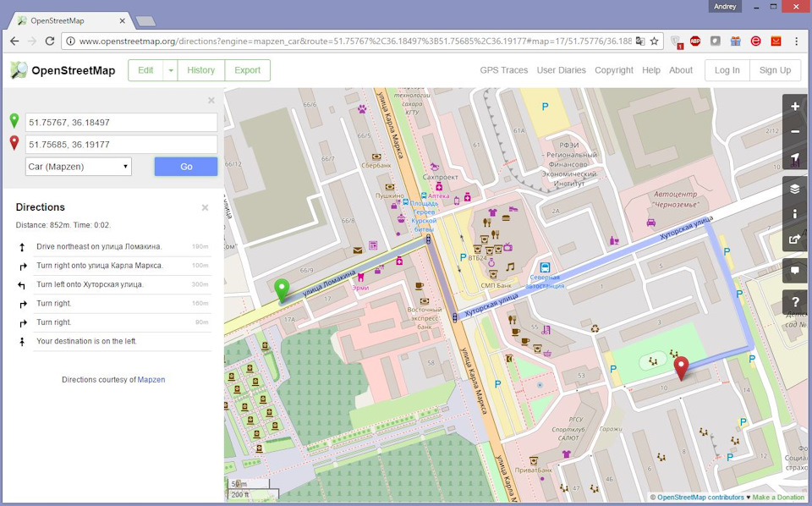Viewport: 812px width, 506px height.
Task: Open a new browser tab
Action: coord(145,21)
